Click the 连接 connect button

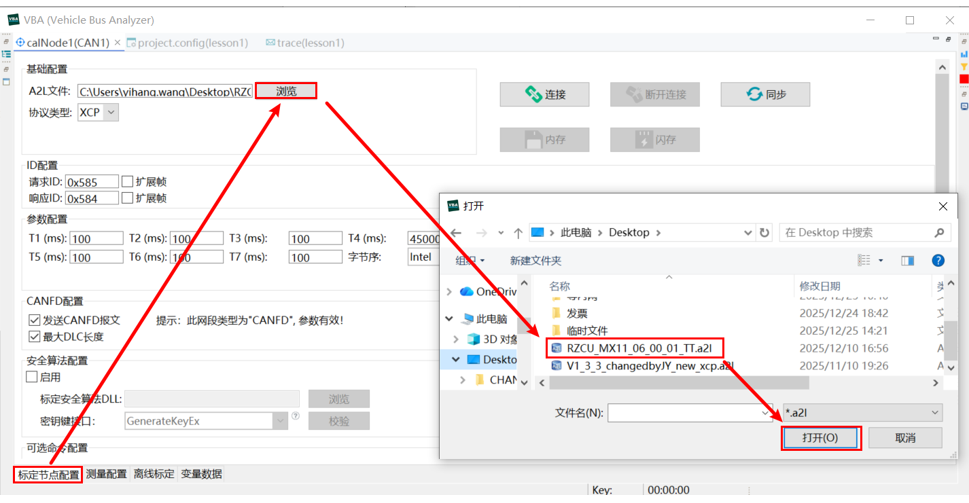click(x=544, y=94)
